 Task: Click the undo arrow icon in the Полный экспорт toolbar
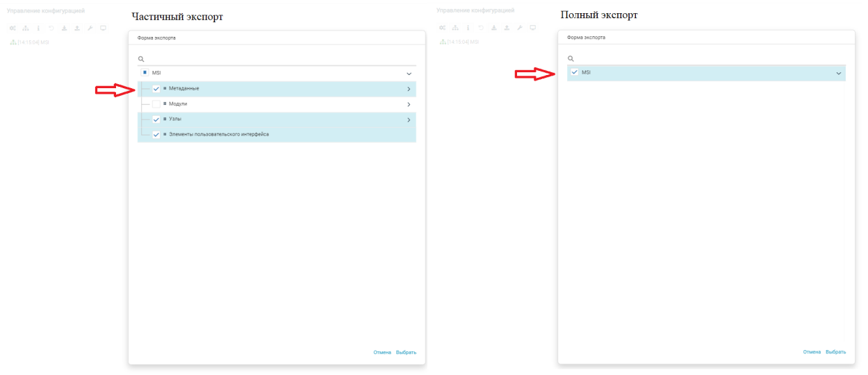(x=480, y=28)
